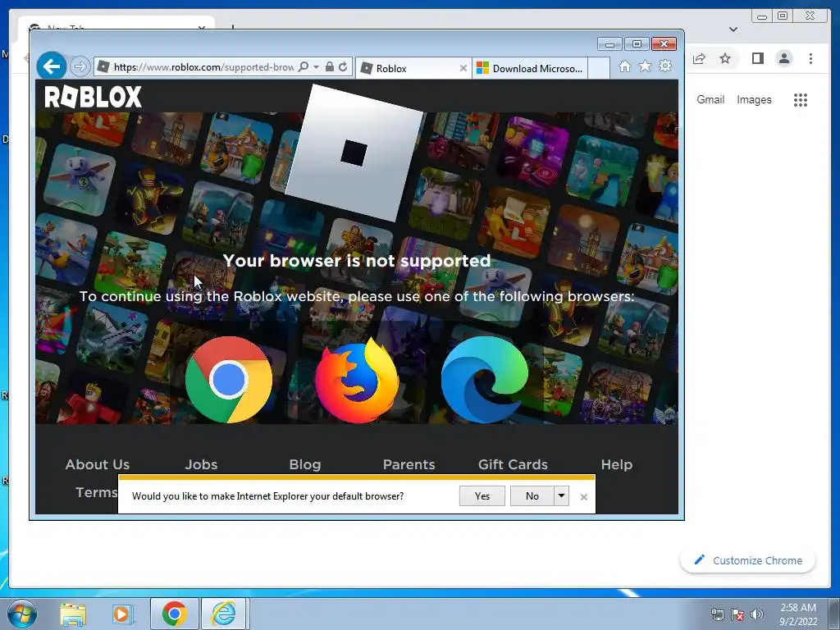Expand the dropdown arrow beside No
This screenshot has width=840, height=630.
point(561,496)
